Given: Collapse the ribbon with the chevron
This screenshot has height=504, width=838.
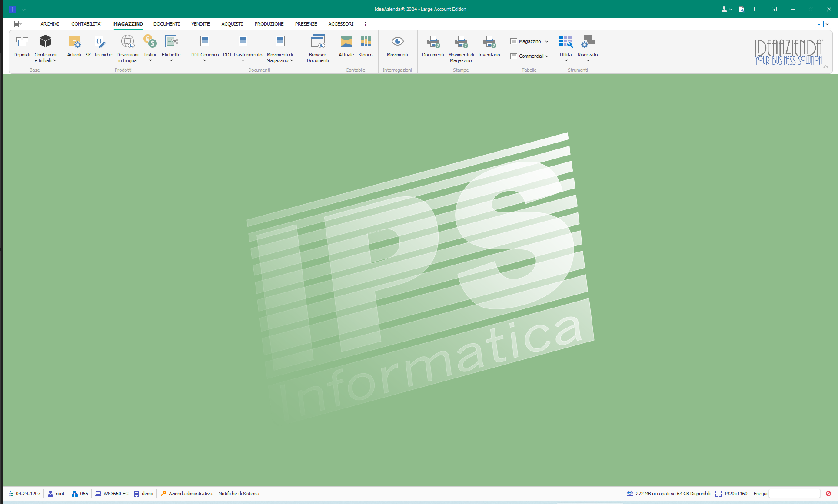Looking at the screenshot, I should (x=826, y=67).
